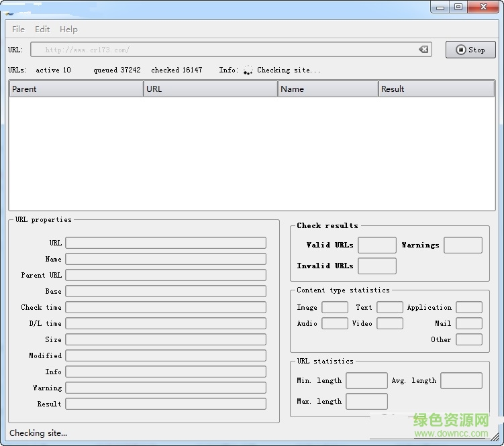Click the URL address input field
The width and height of the screenshot is (504, 446).
pos(221,50)
